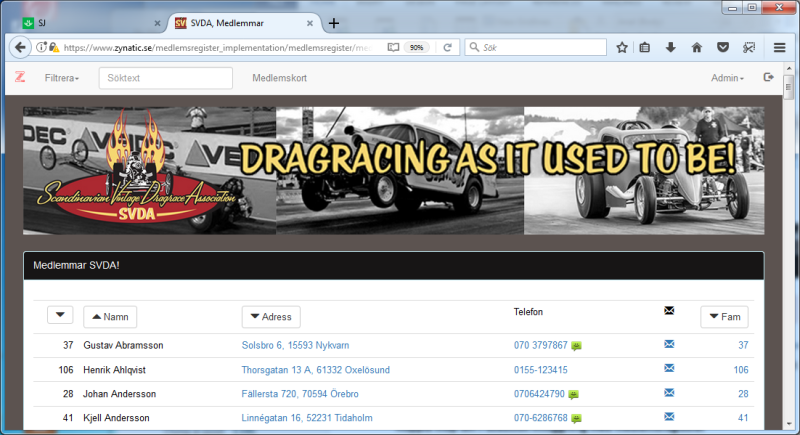Screen dimensions: 800x435
Task: Send SMS to Gustav Abramsson
Action: (x=576, y=346)
